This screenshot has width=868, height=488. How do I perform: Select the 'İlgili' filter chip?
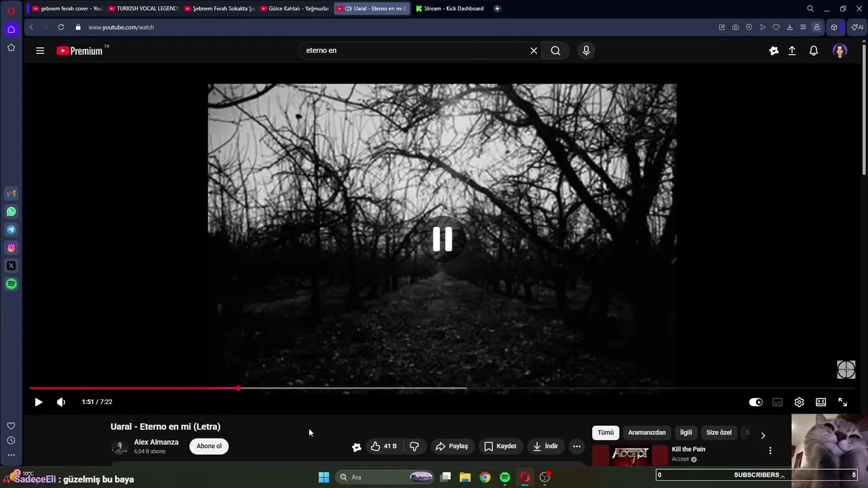tap(686, 432)
